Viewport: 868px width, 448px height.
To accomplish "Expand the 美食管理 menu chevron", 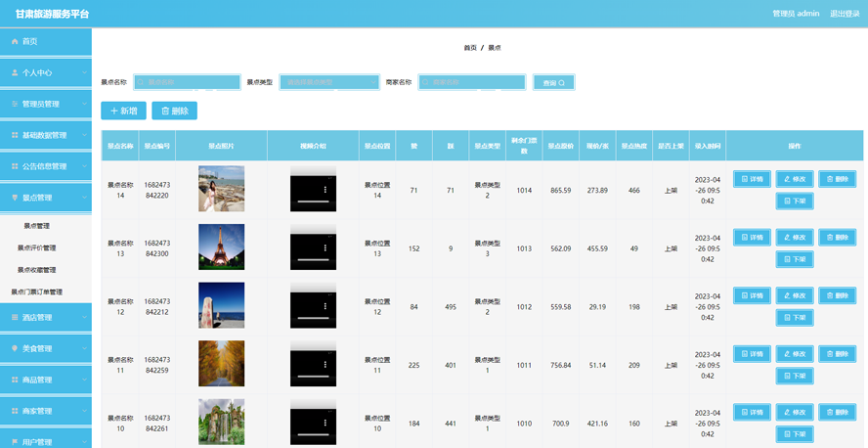I will pos(84,348).
